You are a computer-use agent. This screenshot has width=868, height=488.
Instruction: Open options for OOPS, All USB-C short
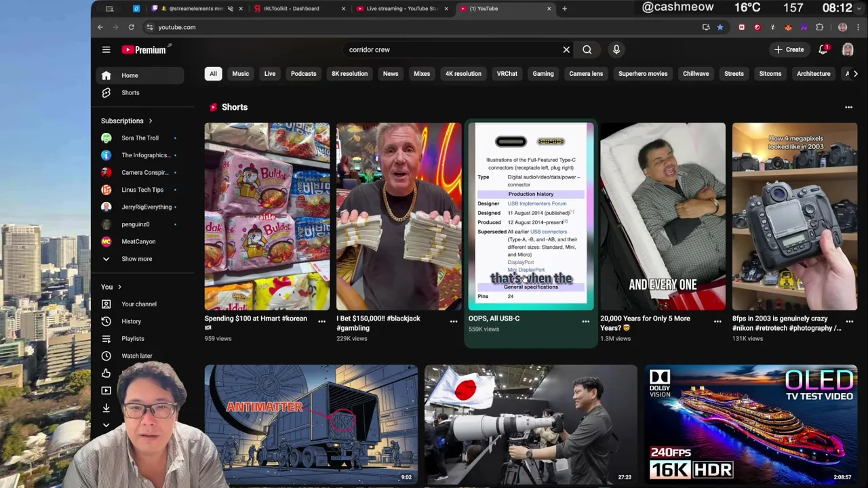tap(586, 321)
